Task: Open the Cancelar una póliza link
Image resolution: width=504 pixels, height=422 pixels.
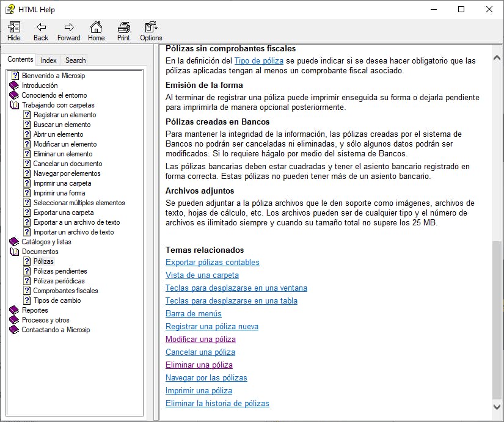Action: pos(200,352)
